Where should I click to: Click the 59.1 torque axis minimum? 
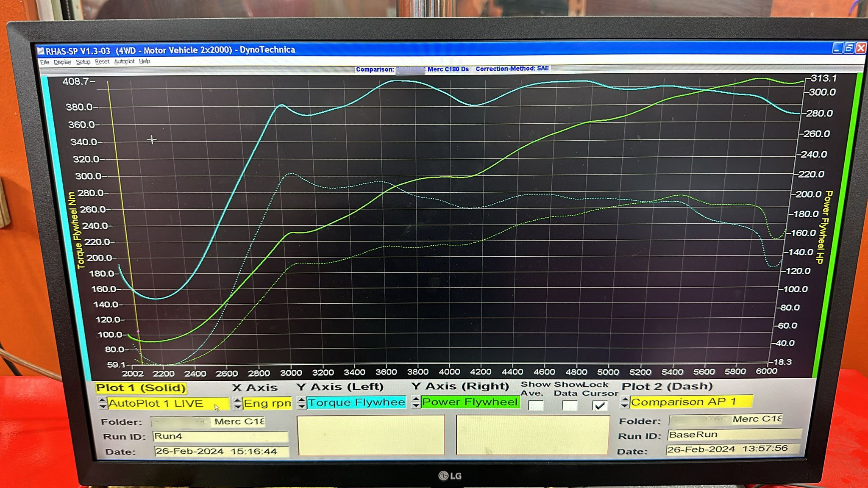point(116,365)
